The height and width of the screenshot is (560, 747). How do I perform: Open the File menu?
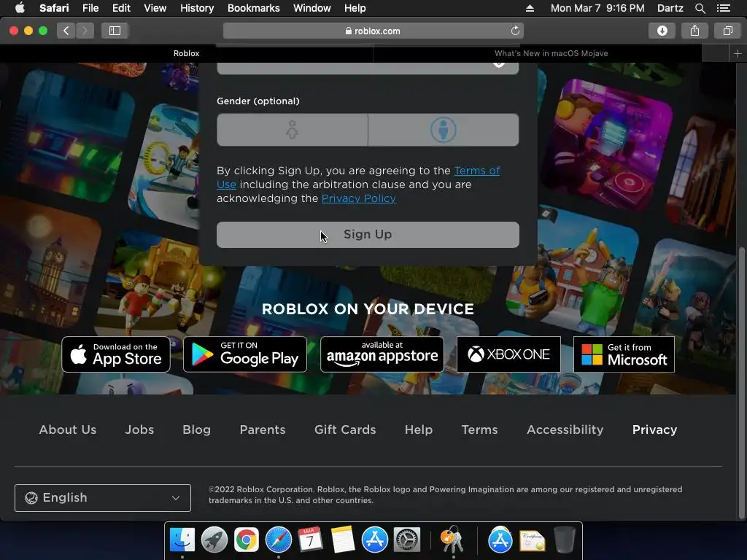[x=90, y=8]
